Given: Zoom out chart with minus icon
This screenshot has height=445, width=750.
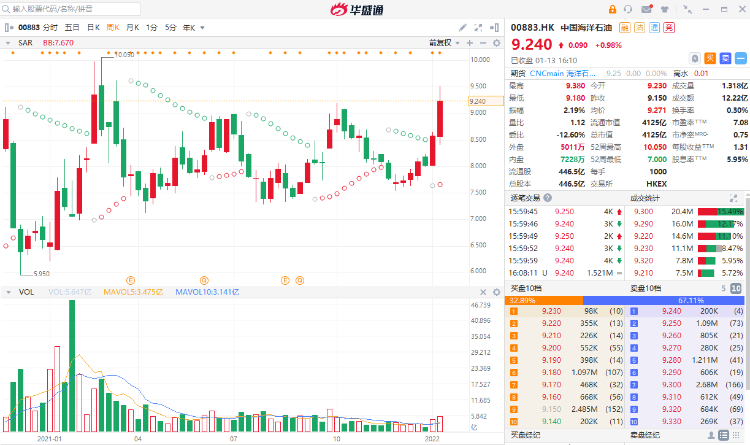Looking at the screenshot, I should [x=483, y=43].
